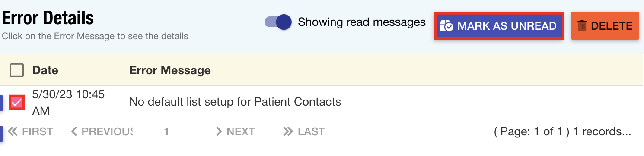
Task: Uncheck the 5/30/23 error row checkbox
Action: point(17,102)
